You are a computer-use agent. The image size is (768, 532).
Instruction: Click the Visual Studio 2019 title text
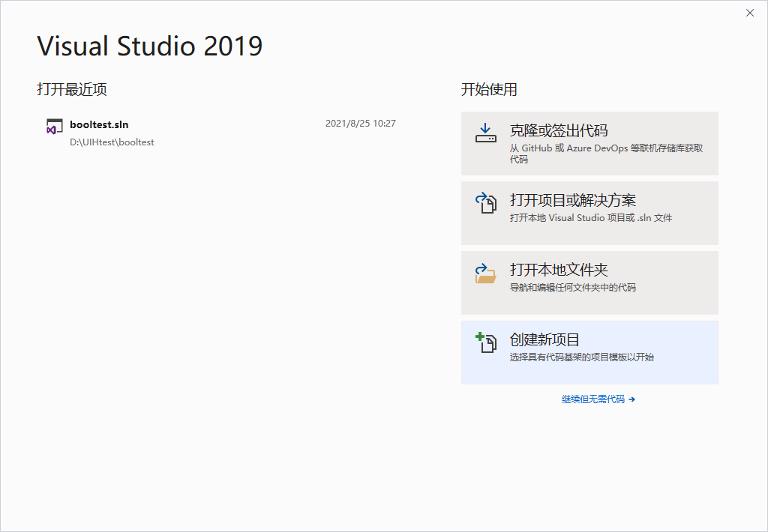[x=149, y=46]
